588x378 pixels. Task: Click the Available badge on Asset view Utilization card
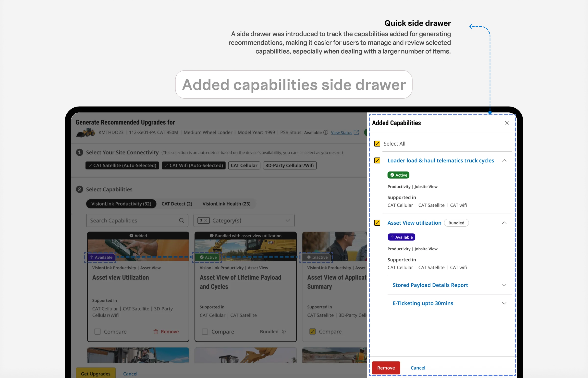(101, 257)
